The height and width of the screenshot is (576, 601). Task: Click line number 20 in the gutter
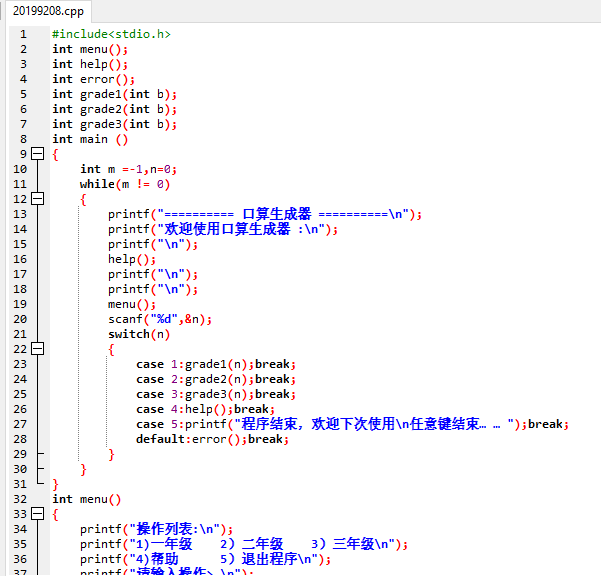(x=20, y=319)
